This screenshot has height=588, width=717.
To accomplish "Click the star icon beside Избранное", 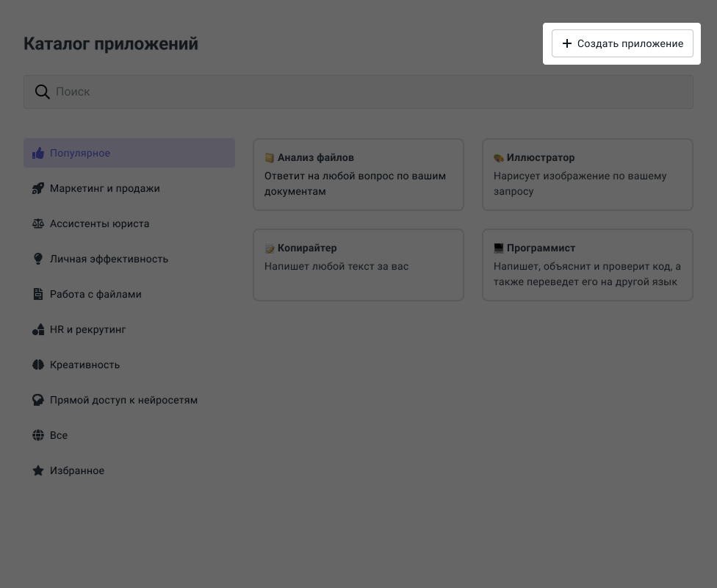I will tap(38, 471).
